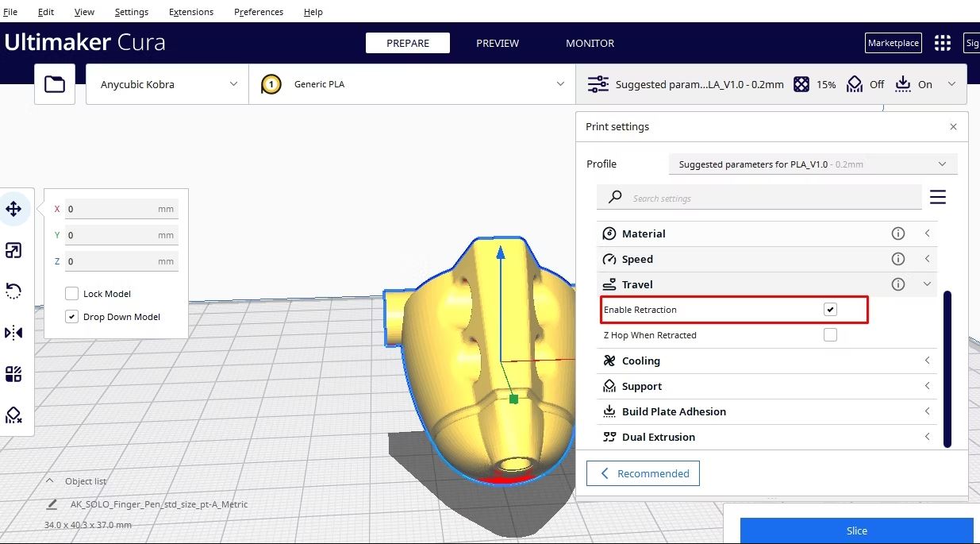
Task: Open the Per Model Settings tool
Action: [x=13, y=374]
